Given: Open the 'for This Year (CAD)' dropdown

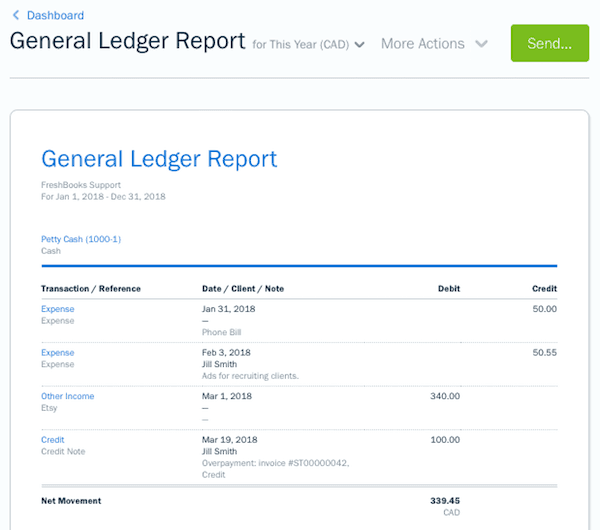Looking at the screenshot, I should point(308,44).
